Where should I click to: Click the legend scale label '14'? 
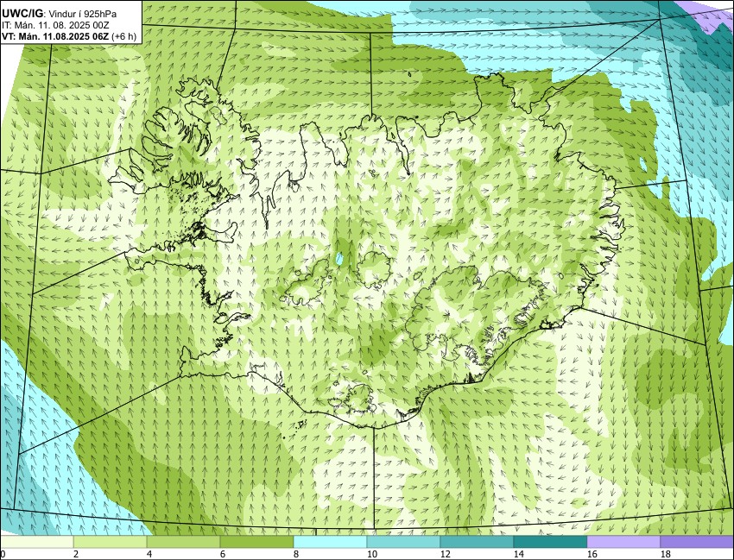point(519,554)
